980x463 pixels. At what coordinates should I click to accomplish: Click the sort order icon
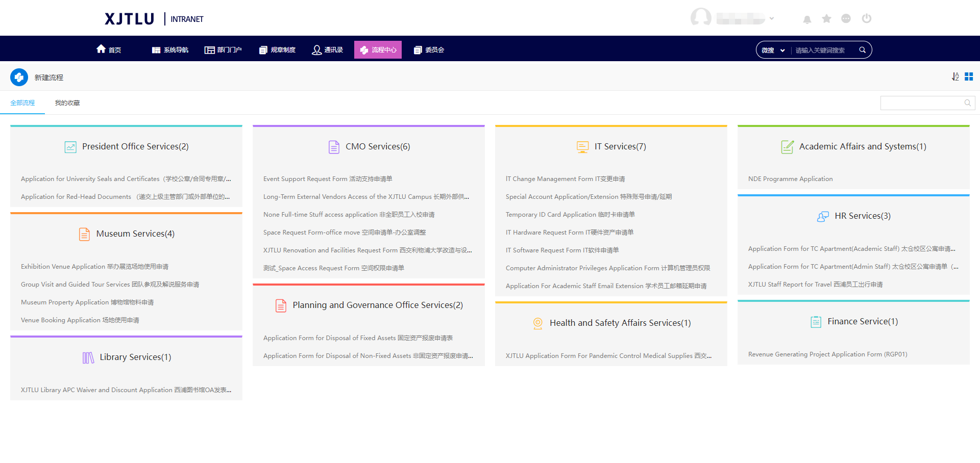(955, 76)
